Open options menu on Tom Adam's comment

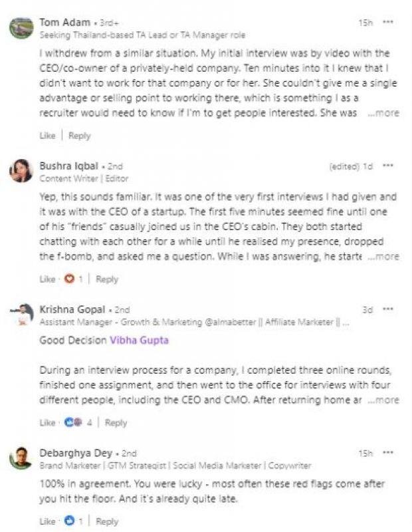pos(388,23)
